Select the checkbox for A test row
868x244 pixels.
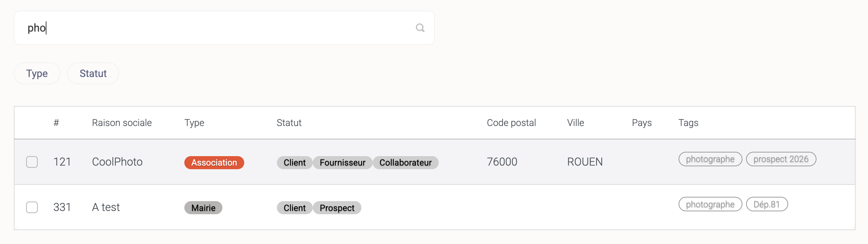[32, 207]
